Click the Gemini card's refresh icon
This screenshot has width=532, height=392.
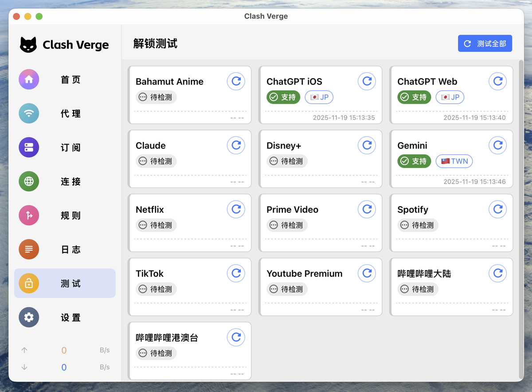(x=497, y=145)
